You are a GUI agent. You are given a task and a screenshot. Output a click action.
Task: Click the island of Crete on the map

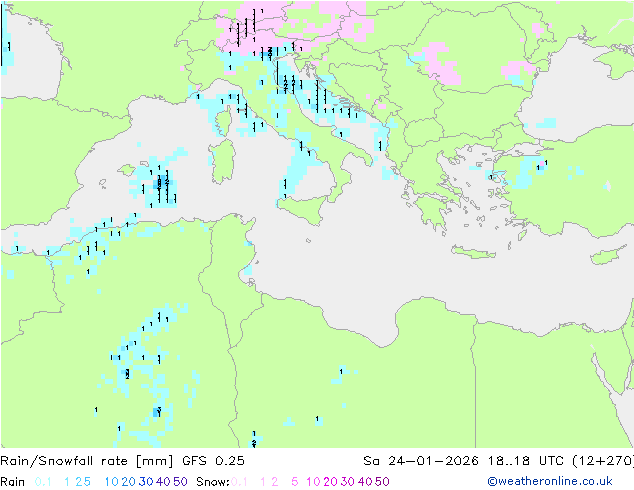click(473, 253)
